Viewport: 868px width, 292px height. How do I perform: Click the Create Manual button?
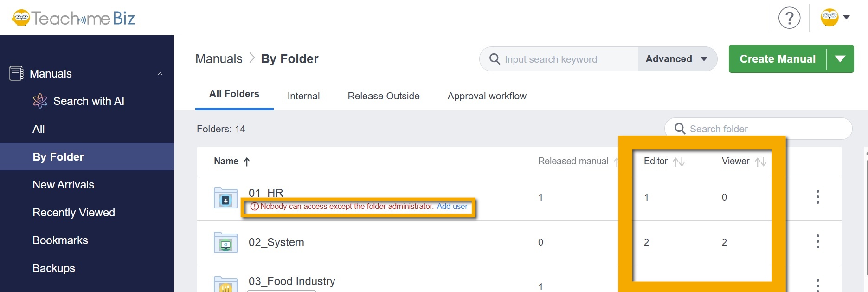pos(777,59)
